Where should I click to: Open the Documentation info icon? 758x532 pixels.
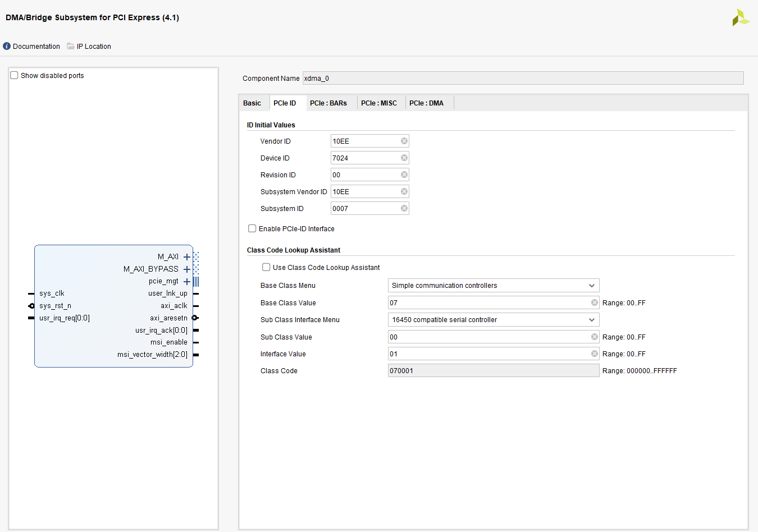[x=7, y=46]
